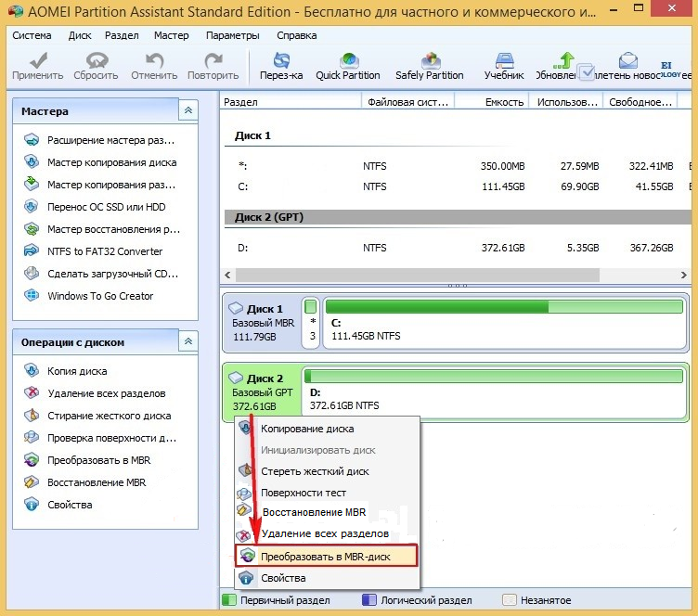Choose Стереть жесткий диск in context menu

(x=327, y=471)
